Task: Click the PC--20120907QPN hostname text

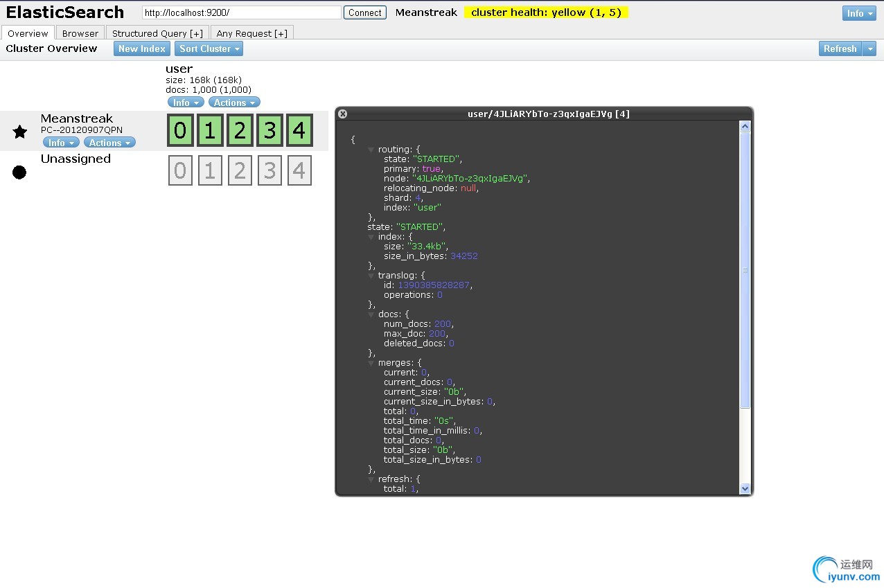Action: (x=82, y=130)
